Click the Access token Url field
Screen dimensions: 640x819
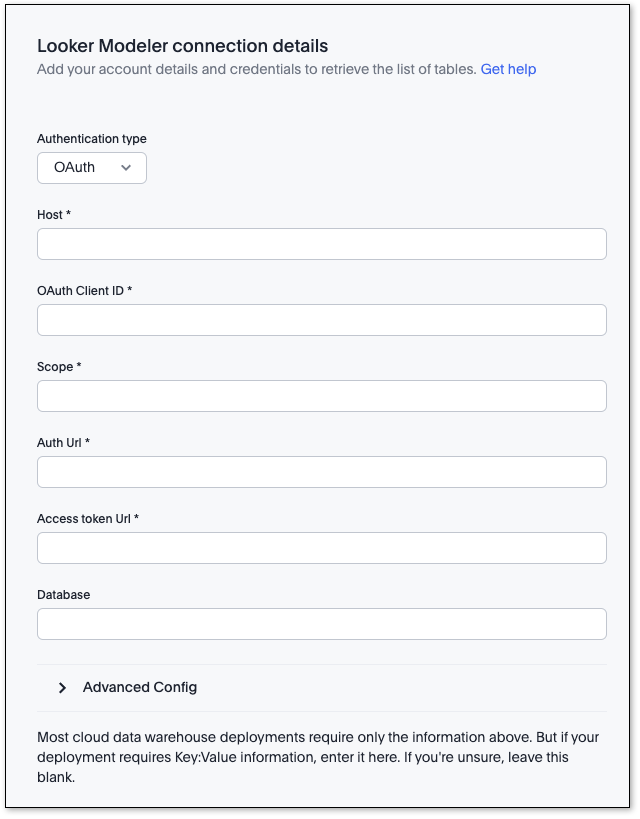pos(320,548)
